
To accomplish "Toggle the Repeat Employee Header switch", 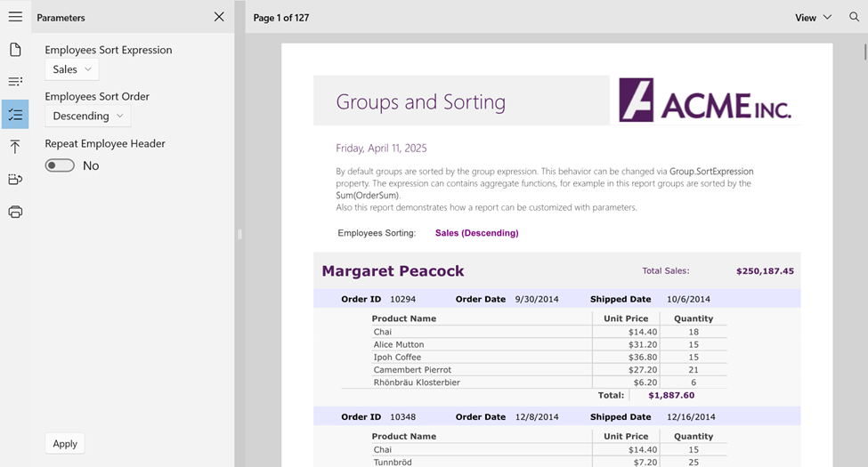I will (x=60, y=165).
